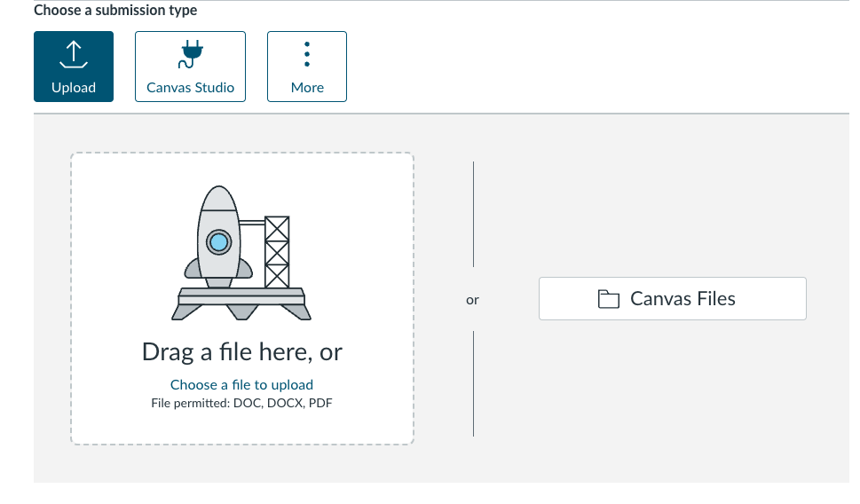Click the rocket's pointed nose cone

(218, 196)
